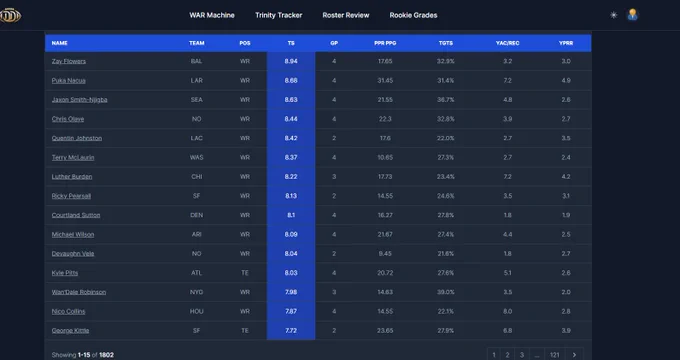Viewport: 680px width, 360px height.
Task: Click Chris Olave TS value 8.44
Action: (x=291, y=119)
